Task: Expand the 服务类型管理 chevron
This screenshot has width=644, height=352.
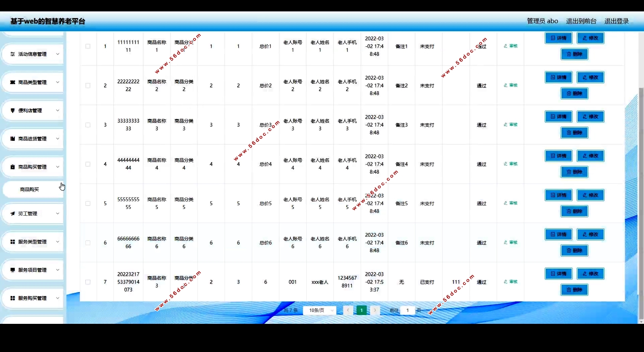Action: click(x=57, y=242)
